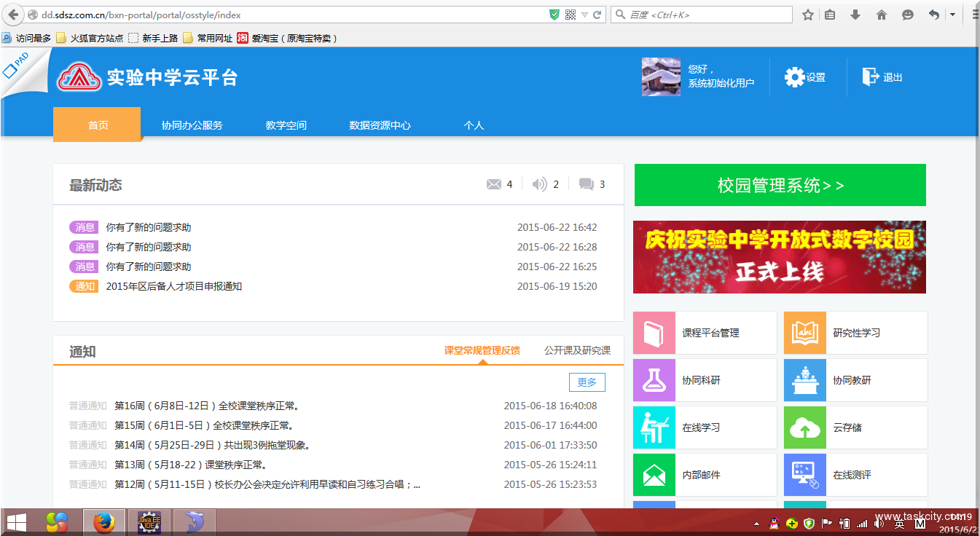Open the search engine dropdown in search bar
The height and width of the screenshot is (536, 980).
620,14
